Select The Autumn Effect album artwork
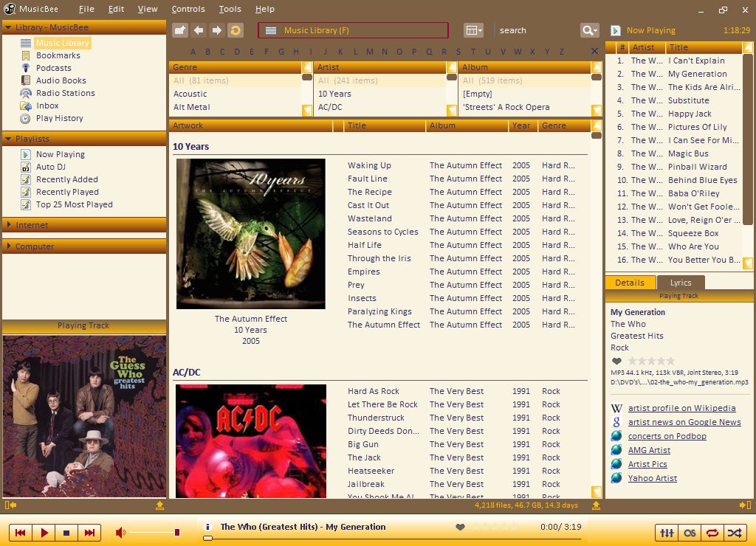The width and height of the screenshot is (756, 546). click(x=251, y=234)
